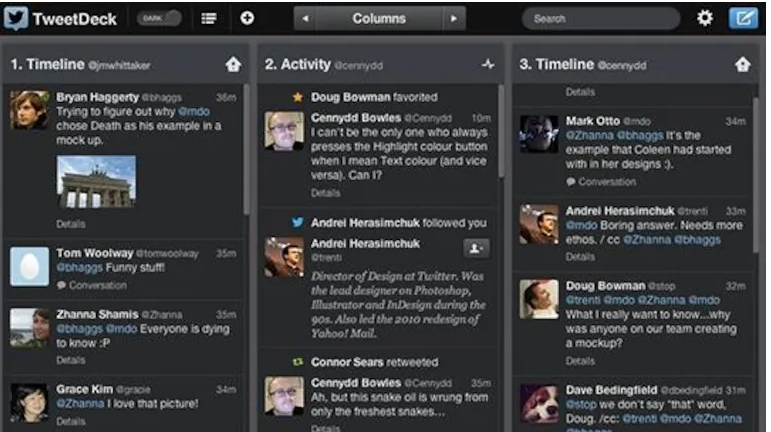771x432 pixels.
Task: Click @bhaggs mention in Tom Woolway's tweet
Action: click(80, 268)
